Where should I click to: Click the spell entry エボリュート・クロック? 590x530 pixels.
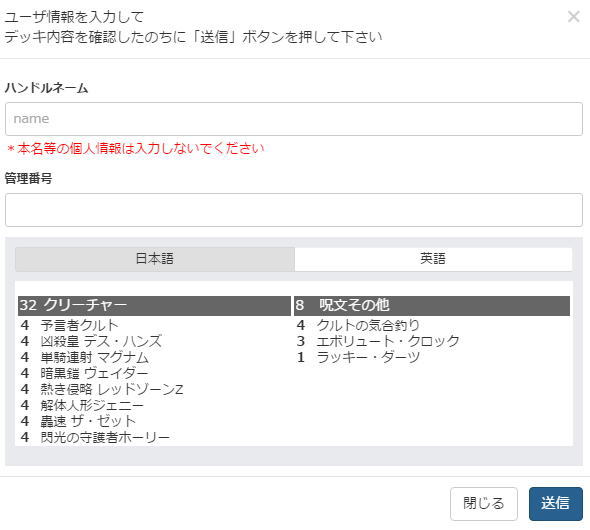point(388,341)
